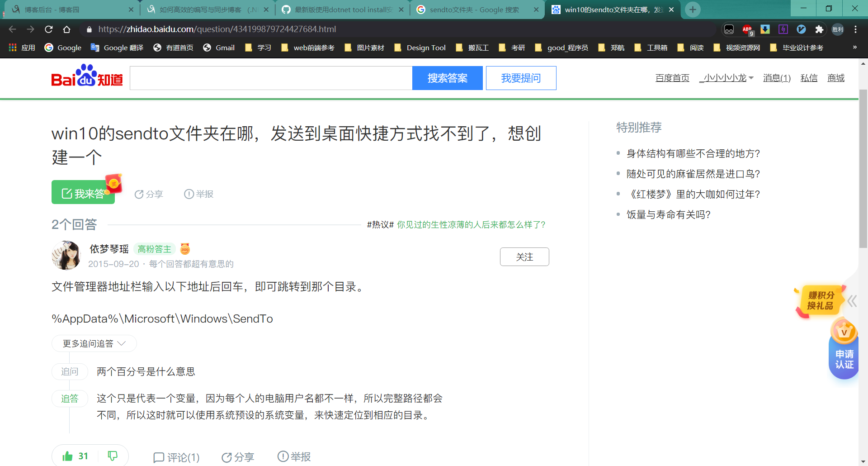This screenshot has width=868, height=466.
Task: Open the 有道首页 bookmark
Action: point(174,48)
